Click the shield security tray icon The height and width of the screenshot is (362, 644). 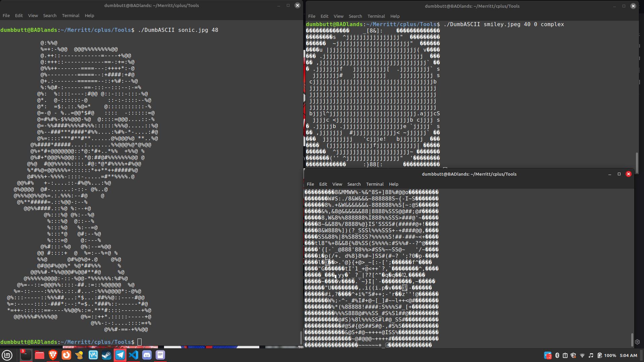click(x=573, y=355)
